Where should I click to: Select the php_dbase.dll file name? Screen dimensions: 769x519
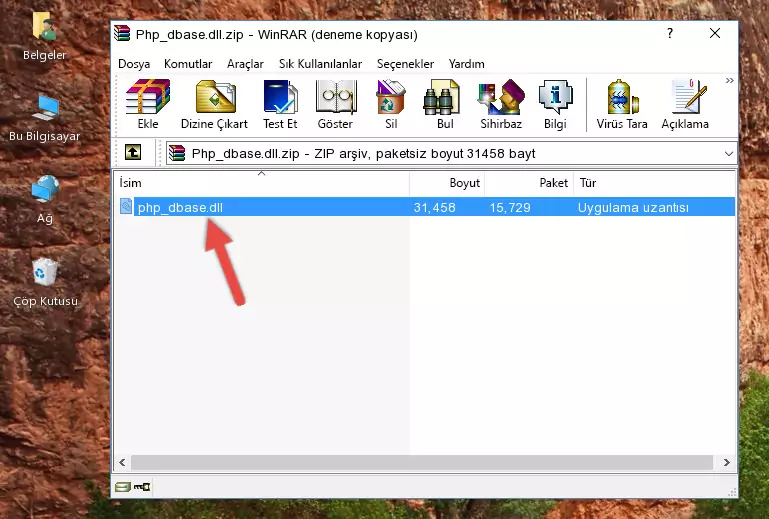180,208
